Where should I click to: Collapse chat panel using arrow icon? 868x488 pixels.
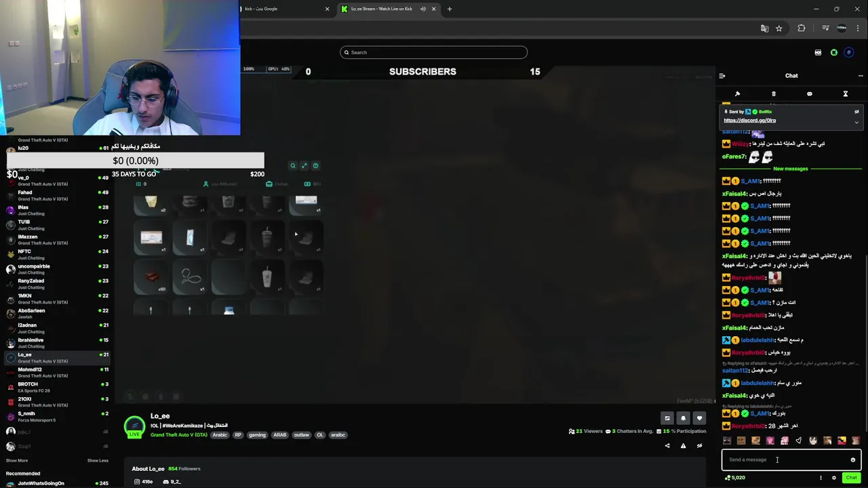[x=722, y=76]
